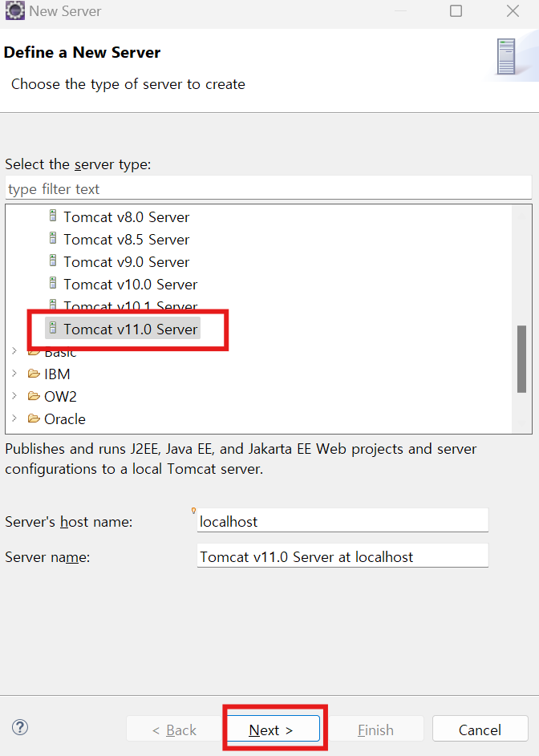Screen dimensions: 539x756
Task: Select the OW2 folder item
Action: (x=60, y=396)
